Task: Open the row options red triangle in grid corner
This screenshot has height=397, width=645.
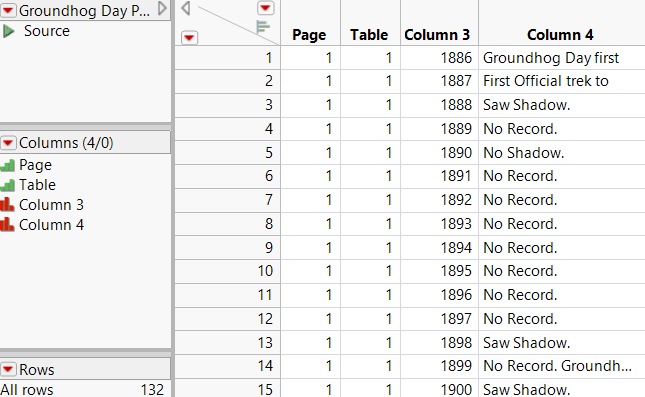Action: (189, 38)
